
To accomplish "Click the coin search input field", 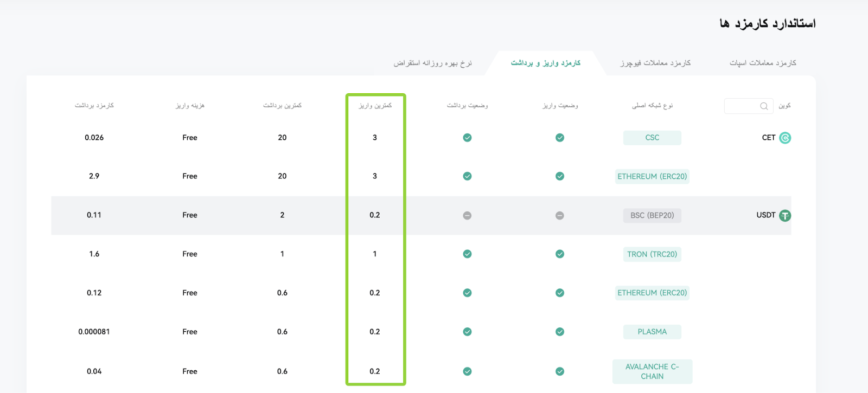I will 749,106.
